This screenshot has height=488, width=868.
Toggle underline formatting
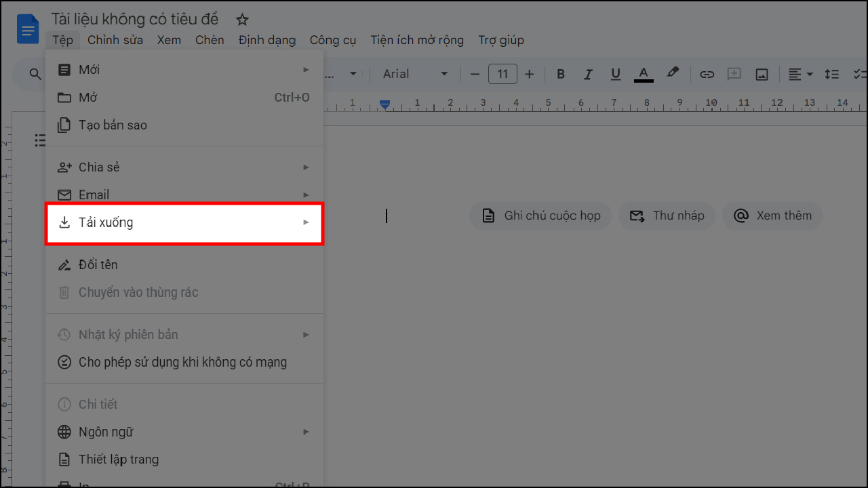tap(615, 74)
